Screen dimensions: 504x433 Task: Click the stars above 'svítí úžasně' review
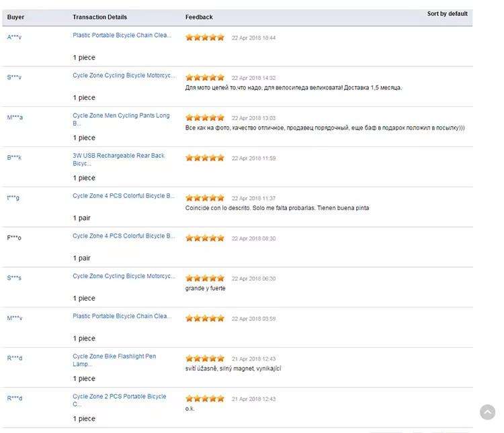pos(205,358)
